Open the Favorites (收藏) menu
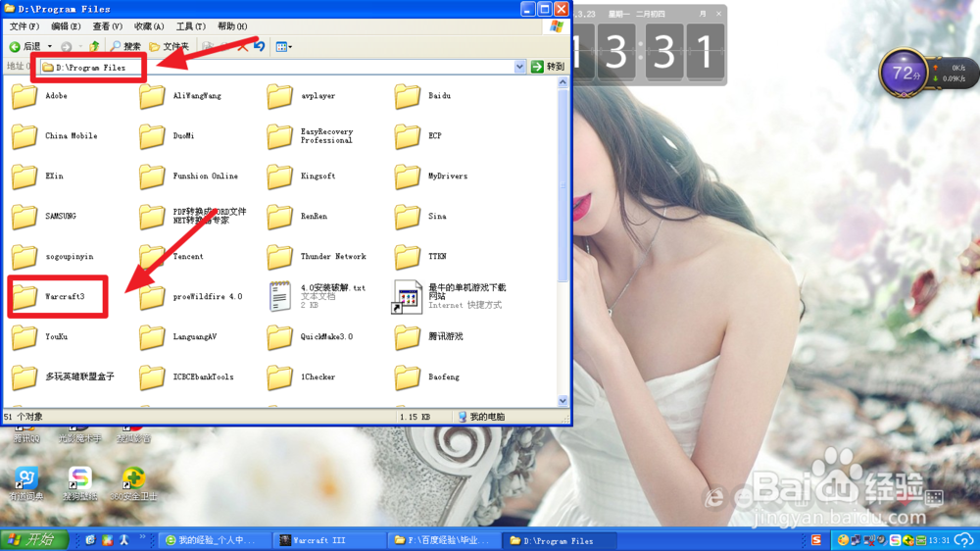 coord(149,26)
